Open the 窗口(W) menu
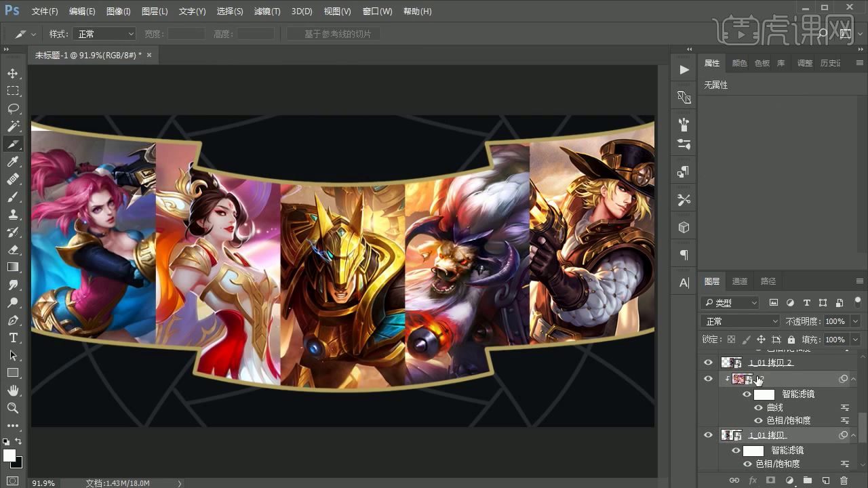This screenshot has width=868, height=488. [377, 12]
